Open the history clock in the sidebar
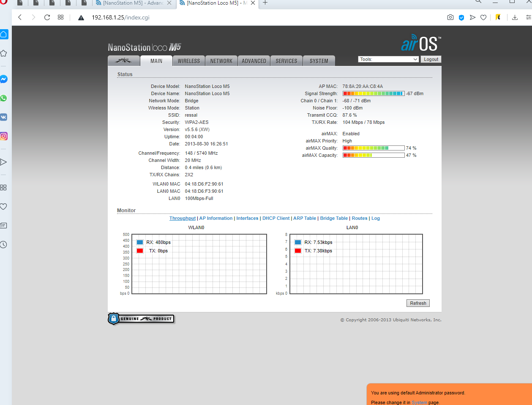 (x=3, y=245)
